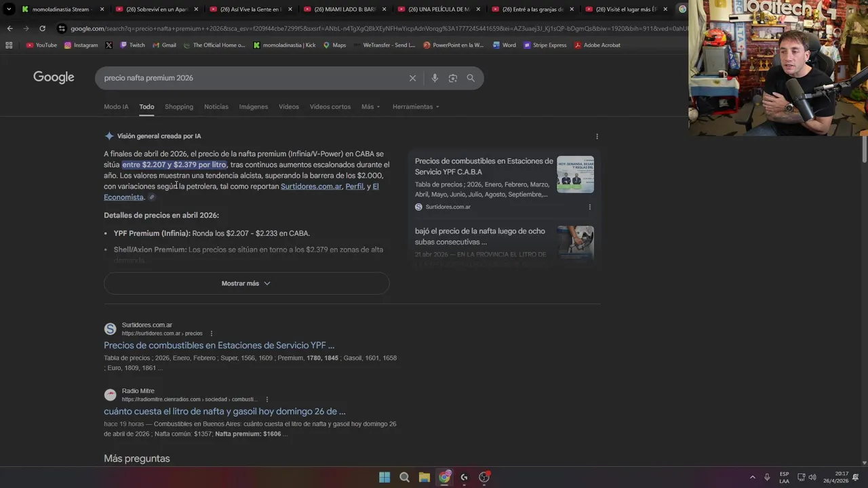Image resolution: width=868 pixels, height=488 pixels.
Task: Open OBS Studio from the taskbar
Action: 484,477
